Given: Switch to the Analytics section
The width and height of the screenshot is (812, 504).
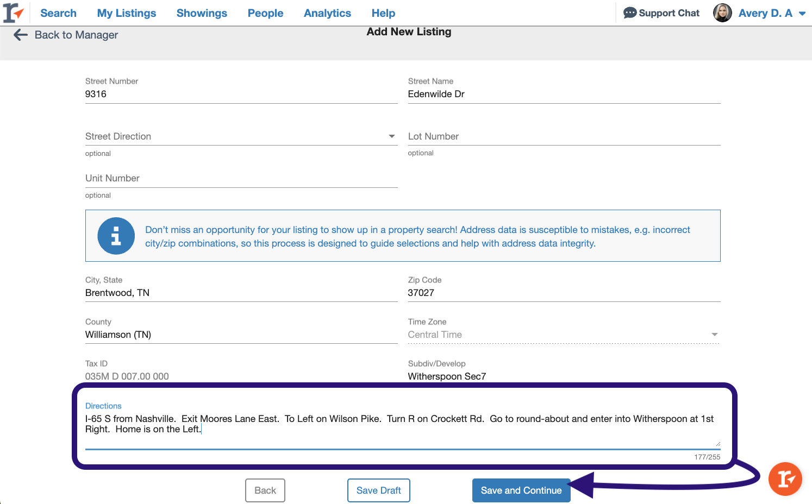Looking at the screenshot, I should [x=327, y=12].
